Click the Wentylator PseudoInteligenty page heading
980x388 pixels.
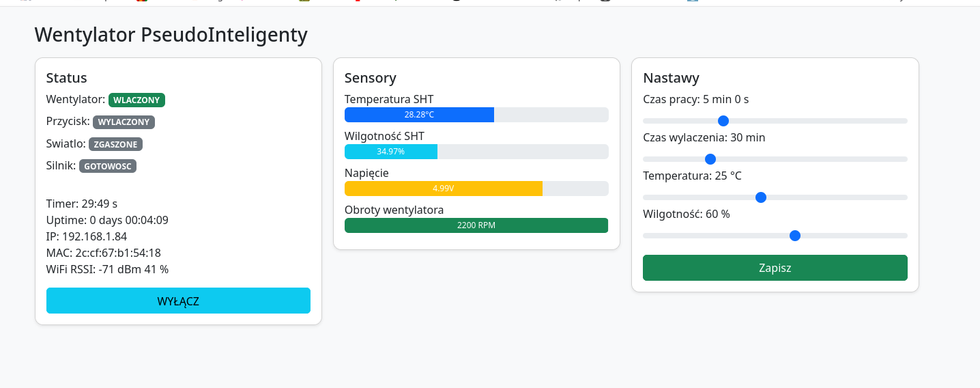pyautogui.click(x=171, y=35)
